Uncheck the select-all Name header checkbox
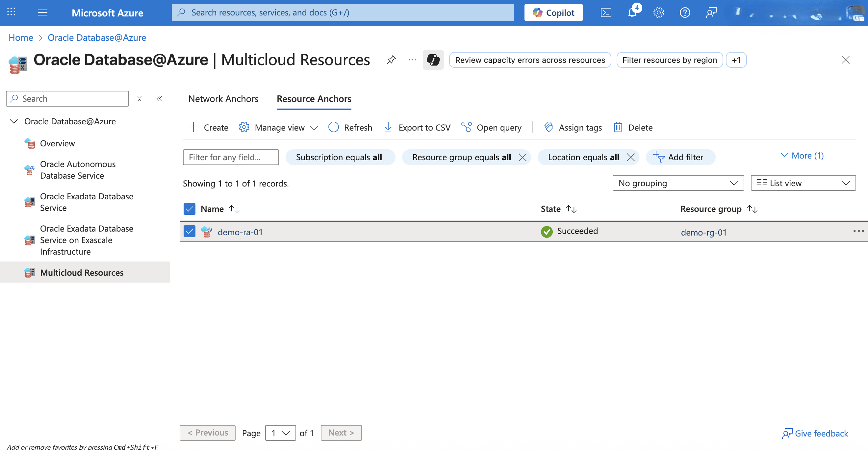The image size is (868, 450). click(190, 209)
